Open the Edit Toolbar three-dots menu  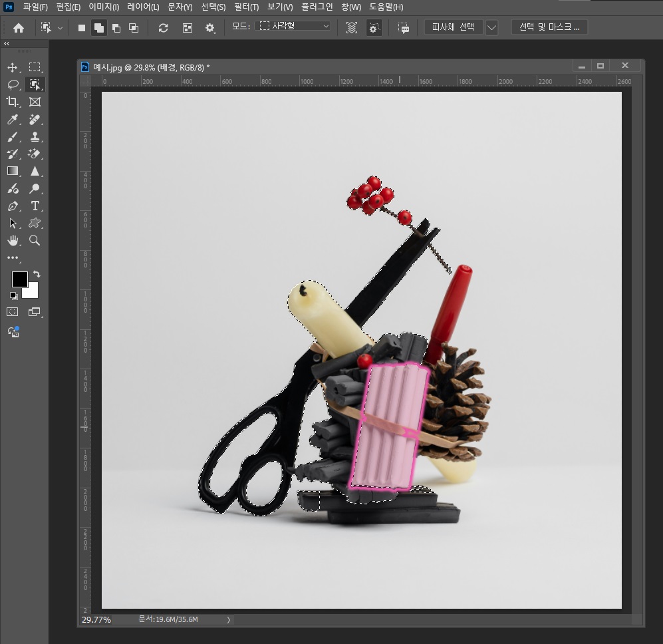coord(13,257)
